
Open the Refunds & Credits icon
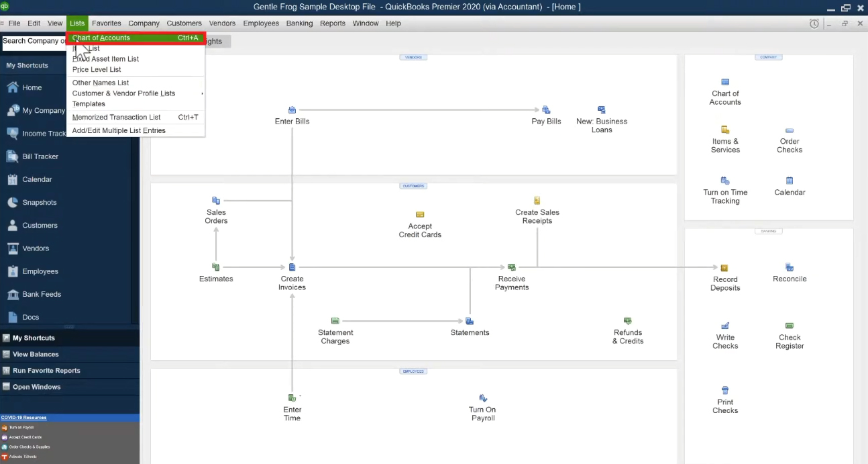pyautogui.click(x=627, y=322)
